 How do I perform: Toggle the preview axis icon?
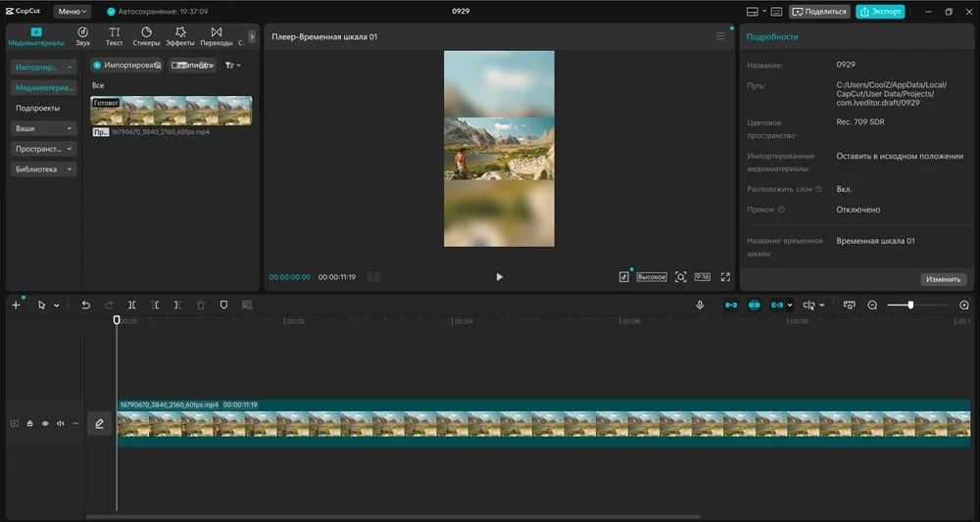pyautogui.click(x=808, y=305)
